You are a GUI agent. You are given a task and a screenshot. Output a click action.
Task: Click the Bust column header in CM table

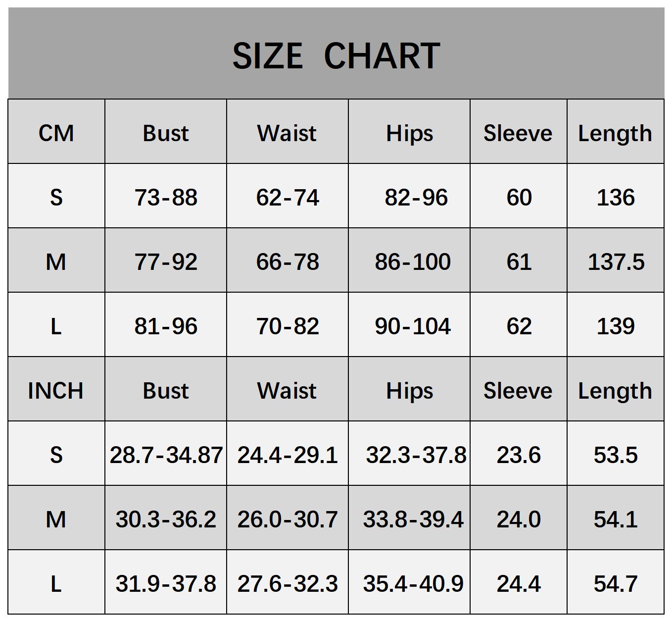pyautogui.click(x=166, y=133)
